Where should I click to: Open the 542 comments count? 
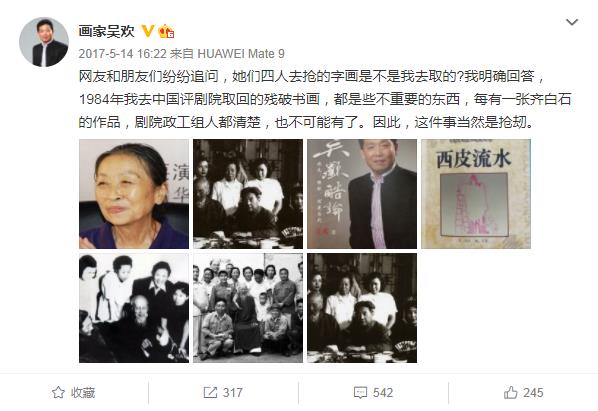point(383,393)
